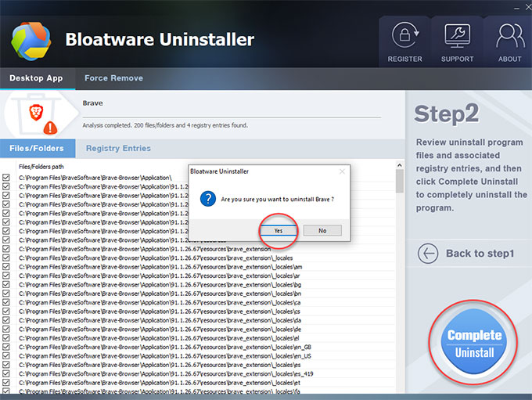Click the Files/Folders path column header

pyautogui.click(x=41, y=167)
